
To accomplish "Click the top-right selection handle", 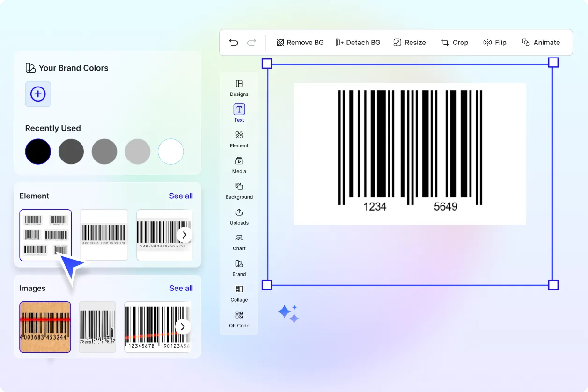I will coord(553,63).
